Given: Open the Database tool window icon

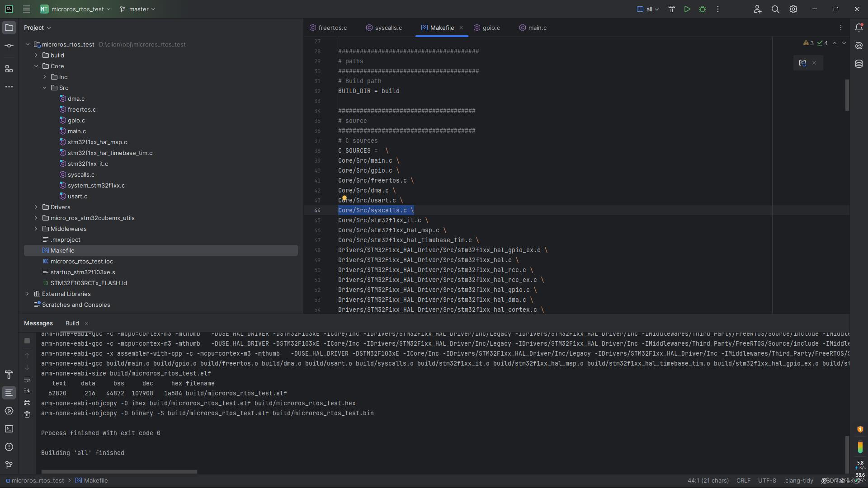Looking at the screenshot, I should click(x=859, y=64).
